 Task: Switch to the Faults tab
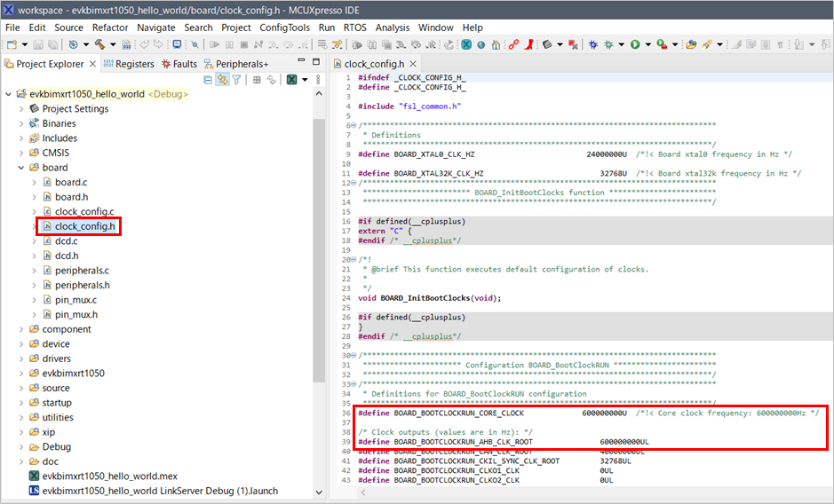click(179, 64)
